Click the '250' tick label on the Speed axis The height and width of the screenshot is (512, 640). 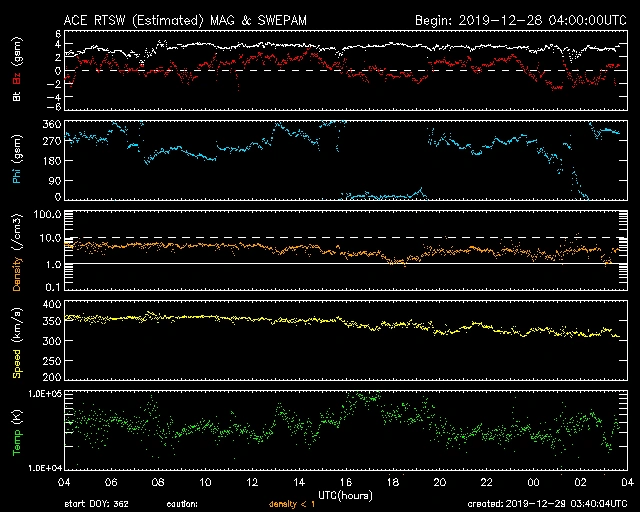point(52,361)
